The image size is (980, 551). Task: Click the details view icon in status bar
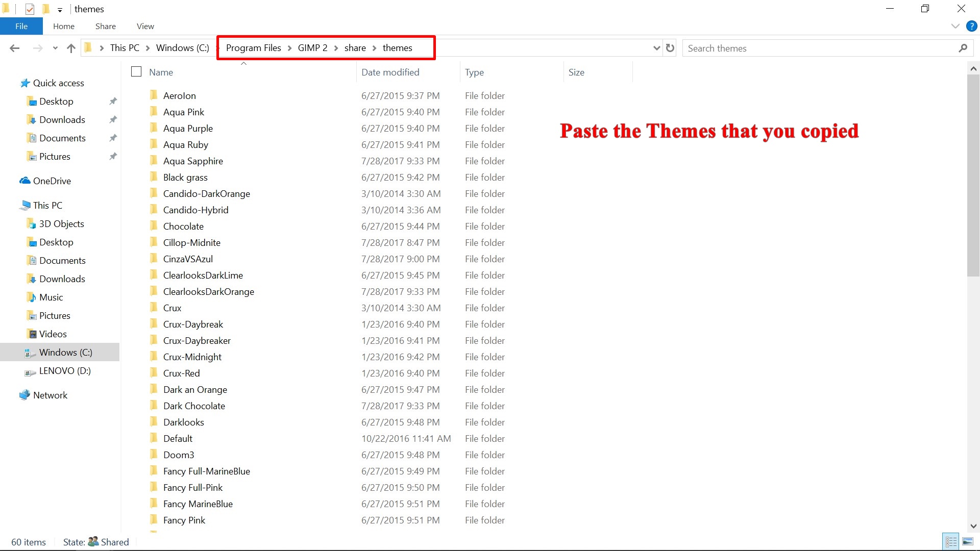950,541
